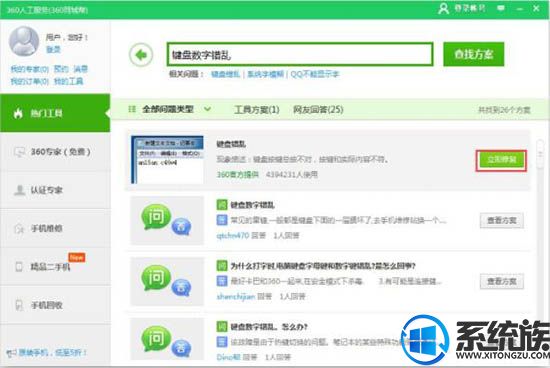Click the person icon beside 认证专家
The image size is (550, 368).
click(19, 190)
